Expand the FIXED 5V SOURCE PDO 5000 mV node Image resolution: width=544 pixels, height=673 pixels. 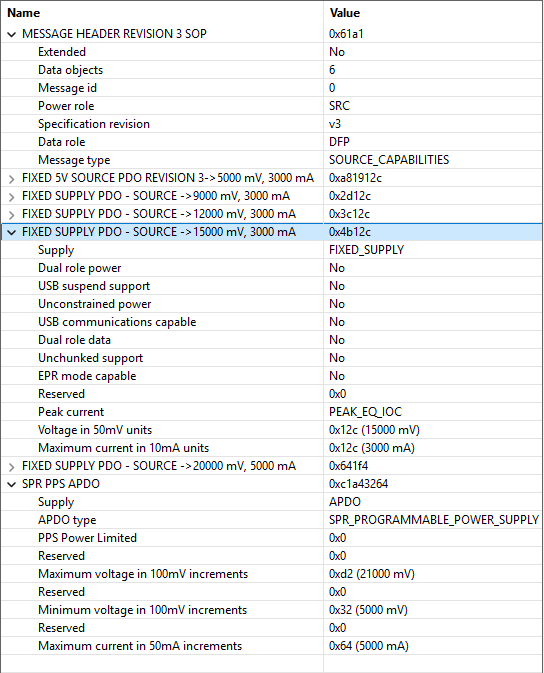coord(12,179)
